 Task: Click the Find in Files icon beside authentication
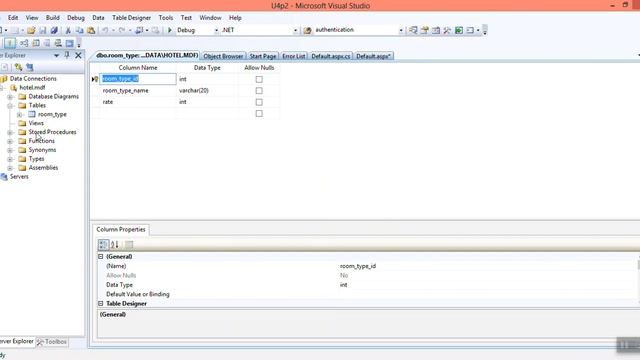point(307,30)
